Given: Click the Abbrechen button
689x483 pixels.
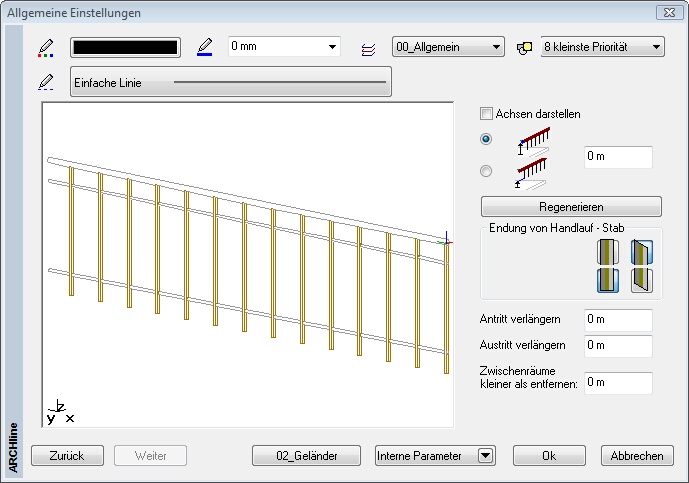Looking at the screenshot, I should tap(637, 456).
